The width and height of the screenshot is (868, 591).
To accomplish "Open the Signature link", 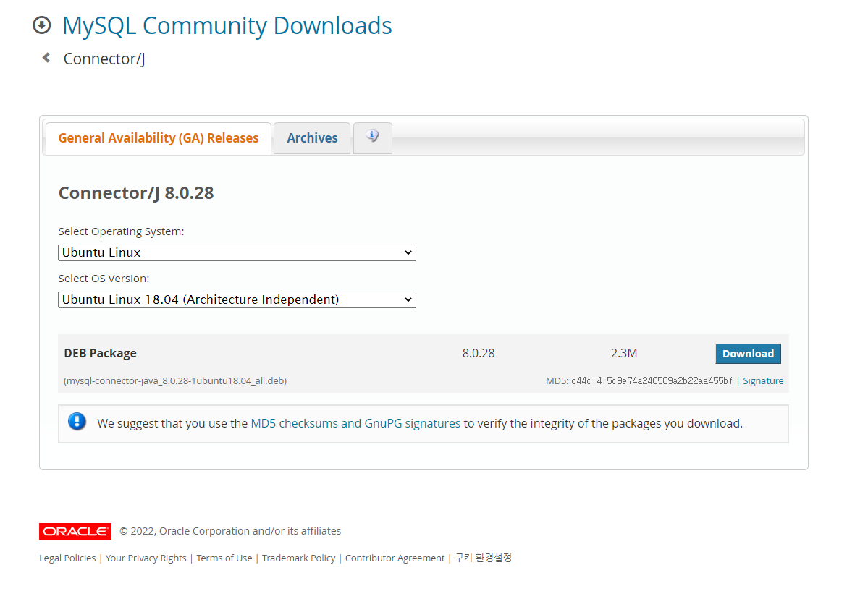I will [763, 380].
